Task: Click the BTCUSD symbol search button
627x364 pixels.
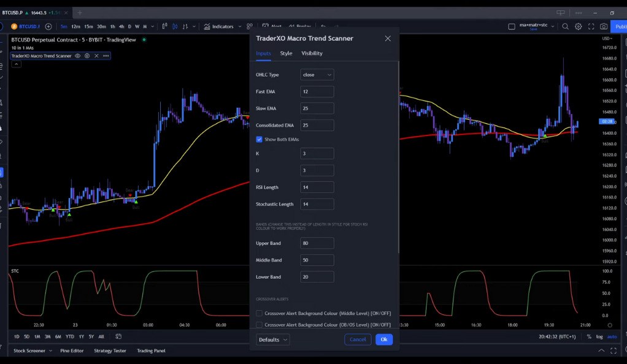Action: (x=26, y=26)
